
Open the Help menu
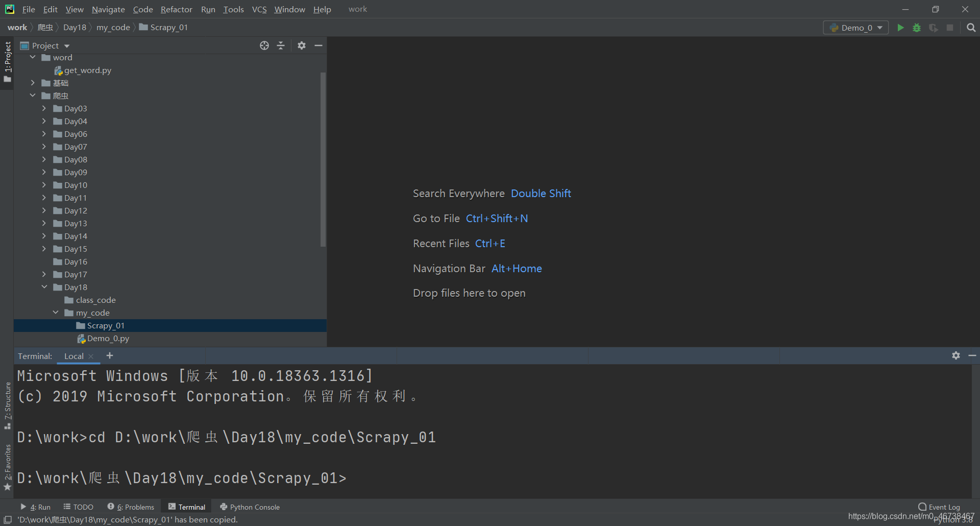[x=322, y=9]
